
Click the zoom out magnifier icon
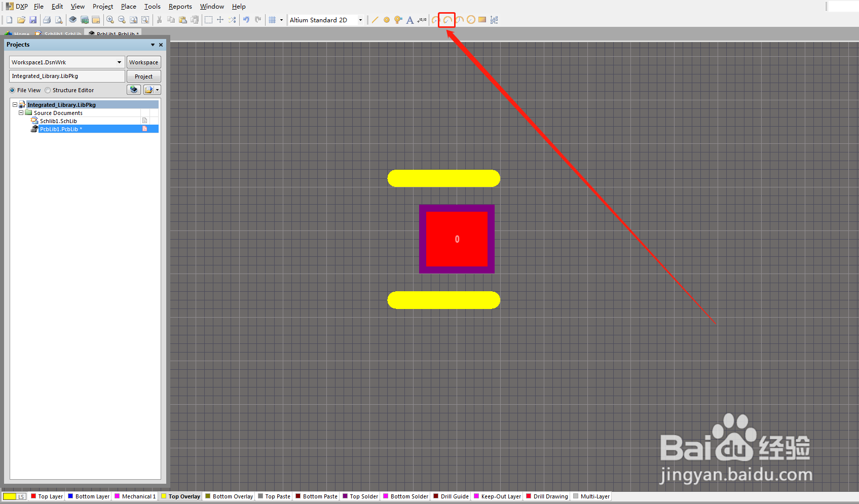[x=122, y=20]
